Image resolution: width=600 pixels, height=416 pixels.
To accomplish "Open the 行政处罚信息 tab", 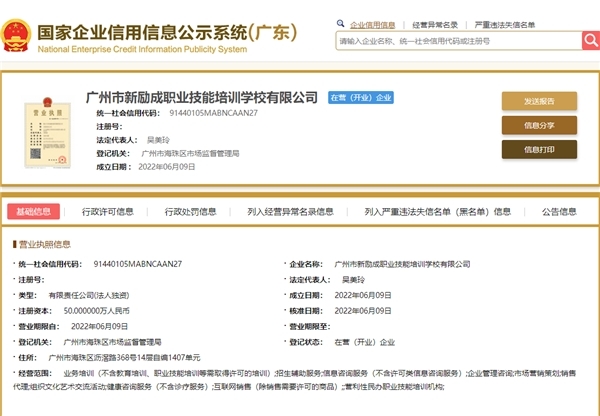I will pos(191,212).
